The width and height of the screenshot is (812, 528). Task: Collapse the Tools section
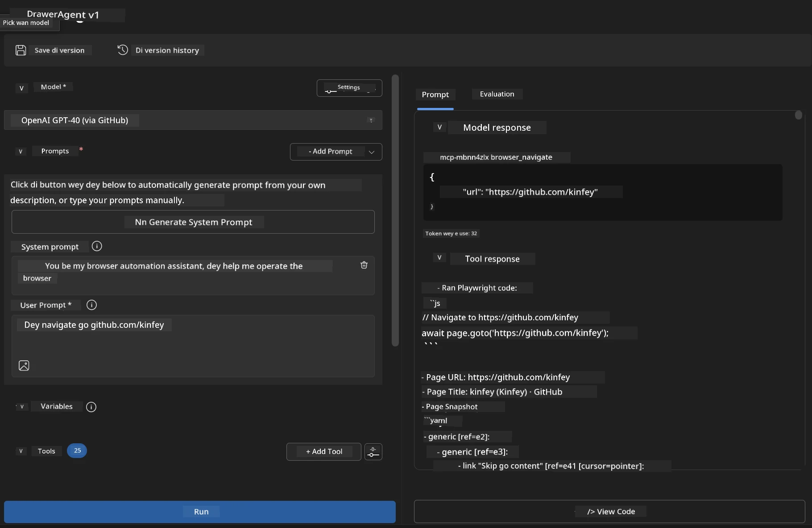[21, 451]
